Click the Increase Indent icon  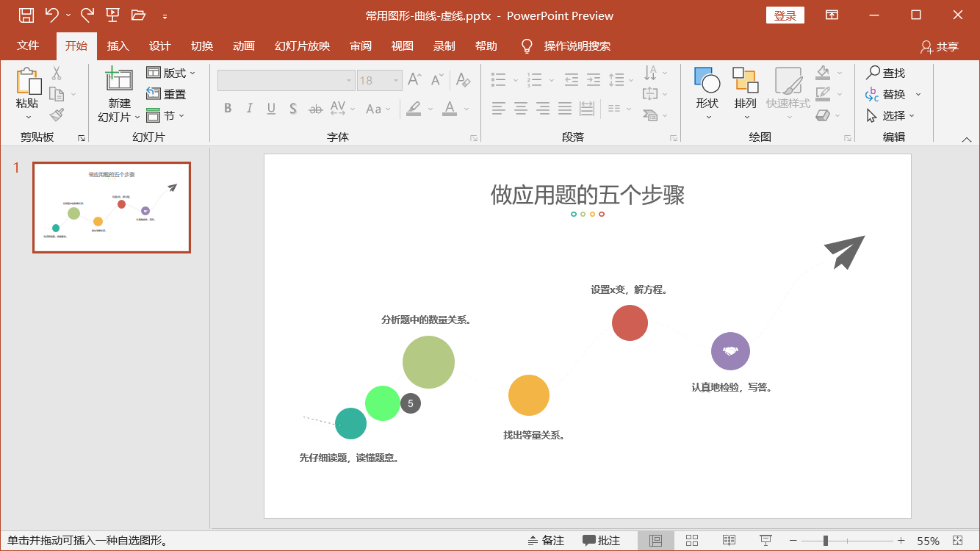592,79
